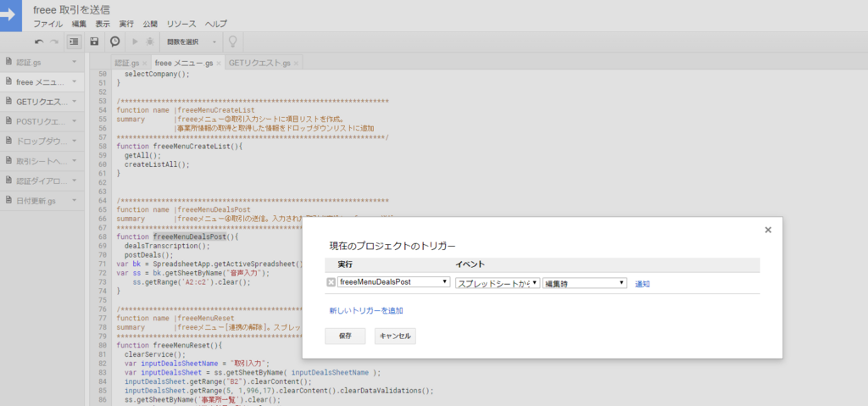Viewport: 868px width, 406px height.
Task: Undo the last edit
Action: click(x=39, y=42)
